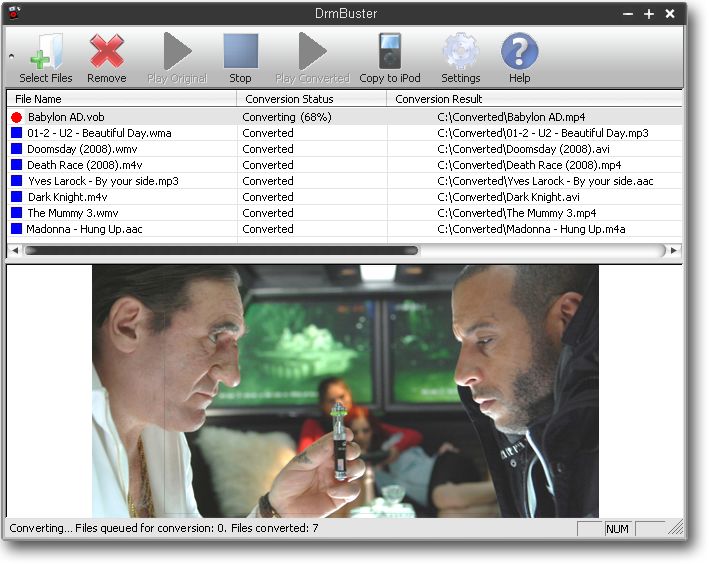Click the video preview frame
709x564 pixels.
tap(345, 391)
